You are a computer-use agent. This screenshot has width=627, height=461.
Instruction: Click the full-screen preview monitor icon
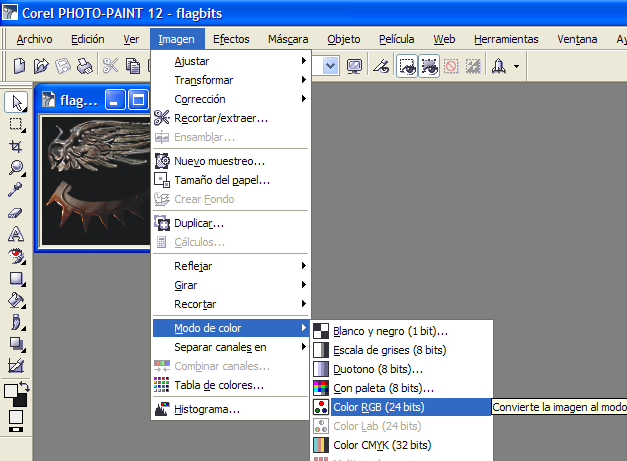point(354,66)
